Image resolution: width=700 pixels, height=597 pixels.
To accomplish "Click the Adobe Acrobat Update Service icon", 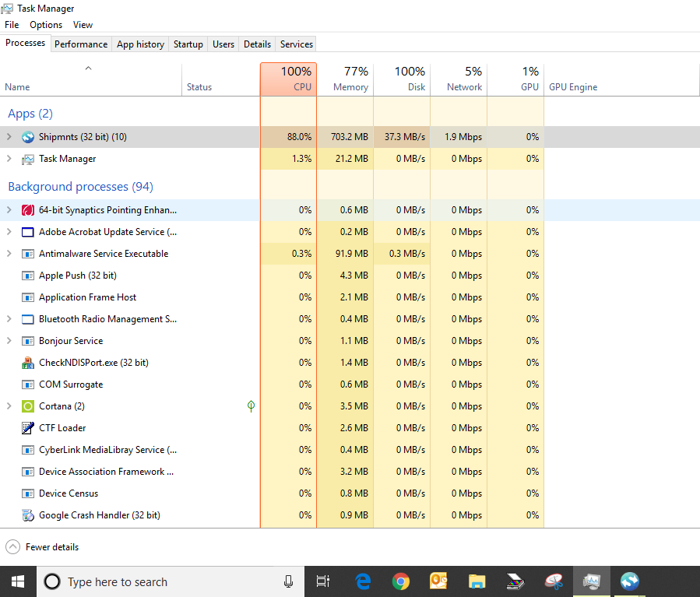I will [28, 232].
